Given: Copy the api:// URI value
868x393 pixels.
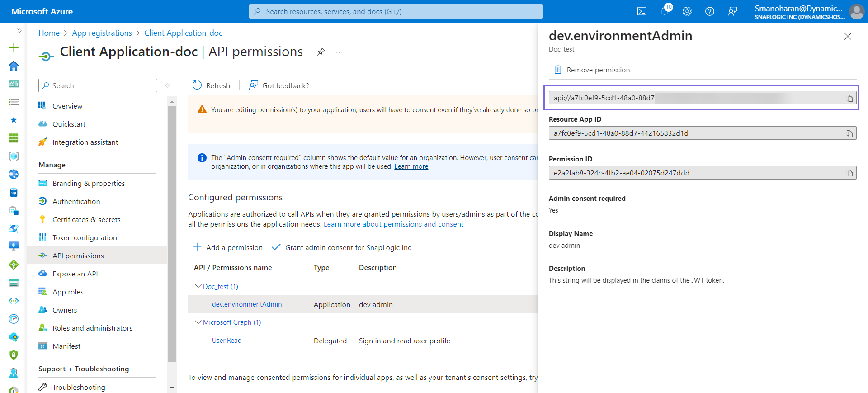Looking at the screenshot, I should pyautogui.click(x=849, y=98).
